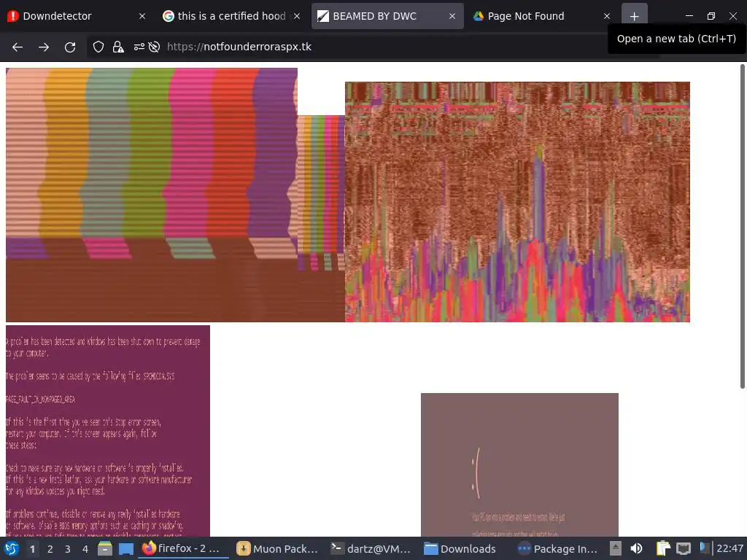Switch to workspace 1
Image resolution: width=747 pixels, height=560 pixels.
pyautogui.click(x=32, y=549)
